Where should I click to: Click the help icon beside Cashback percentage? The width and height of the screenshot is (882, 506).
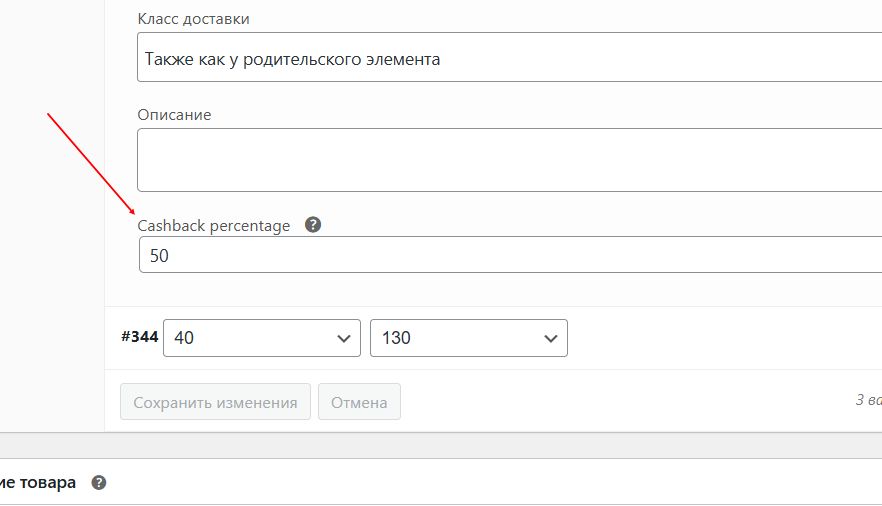[x=313, y=225]
